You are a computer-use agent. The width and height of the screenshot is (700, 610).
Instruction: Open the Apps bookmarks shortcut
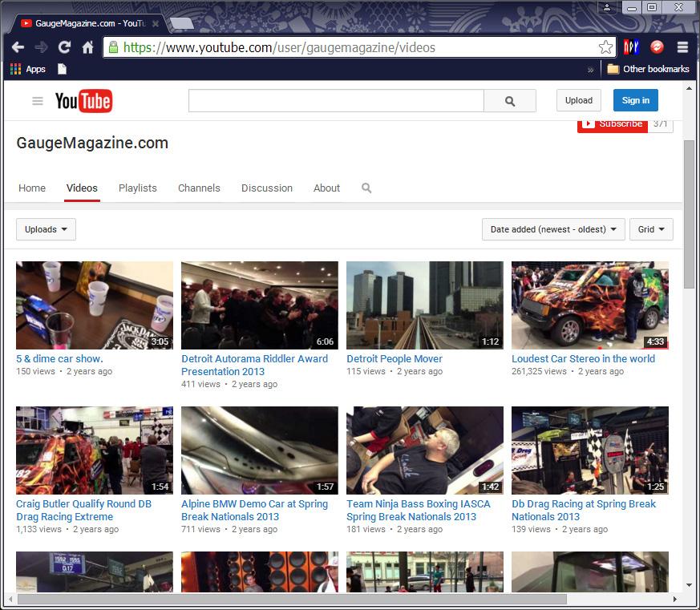pyautogui.click(x=28, y=69)
